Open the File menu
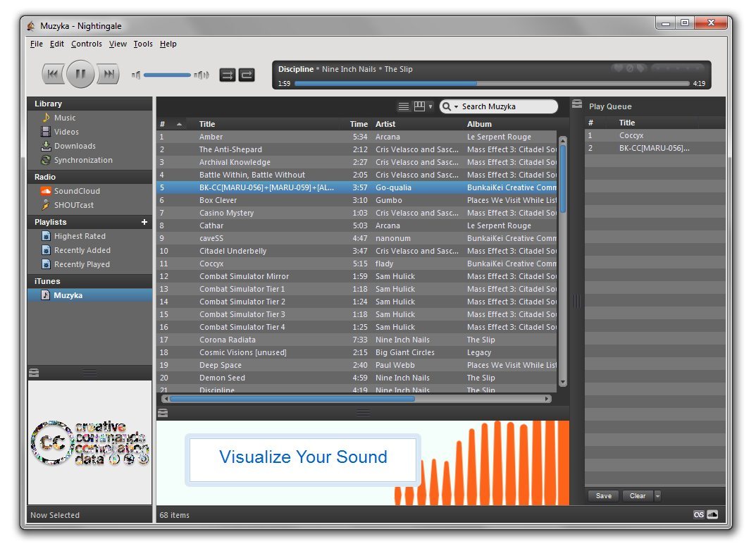This screenshot has width=756, height=551. point(36,44)
